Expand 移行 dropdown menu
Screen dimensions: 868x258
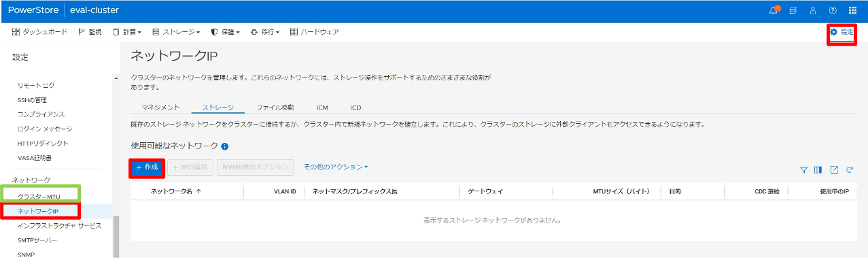265,32
